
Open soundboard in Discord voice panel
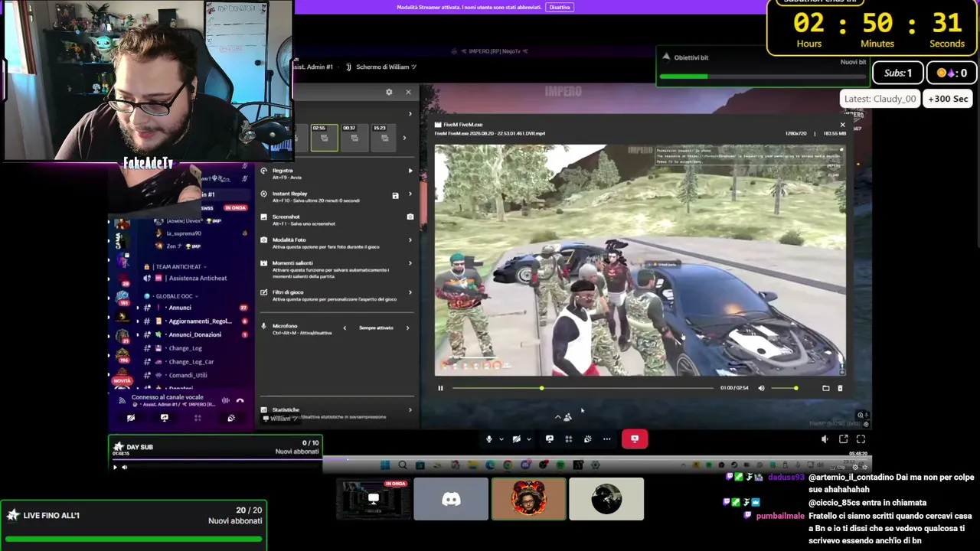[231, 418]
